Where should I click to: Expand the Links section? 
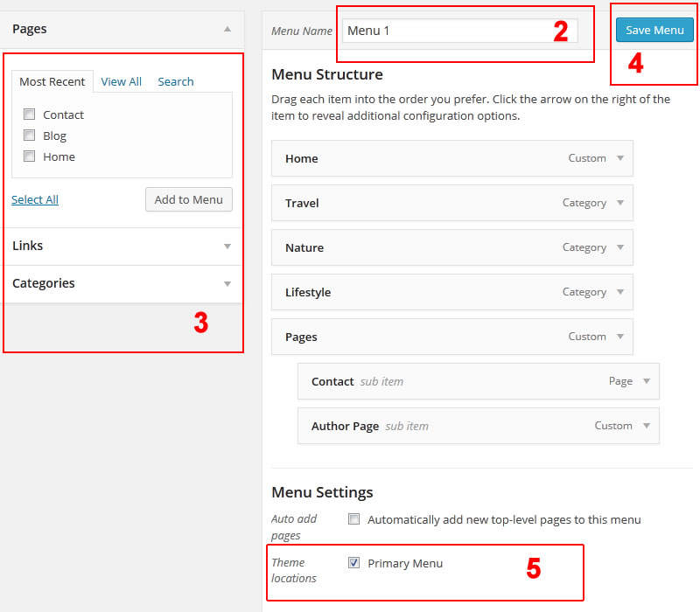click(227, 247)
